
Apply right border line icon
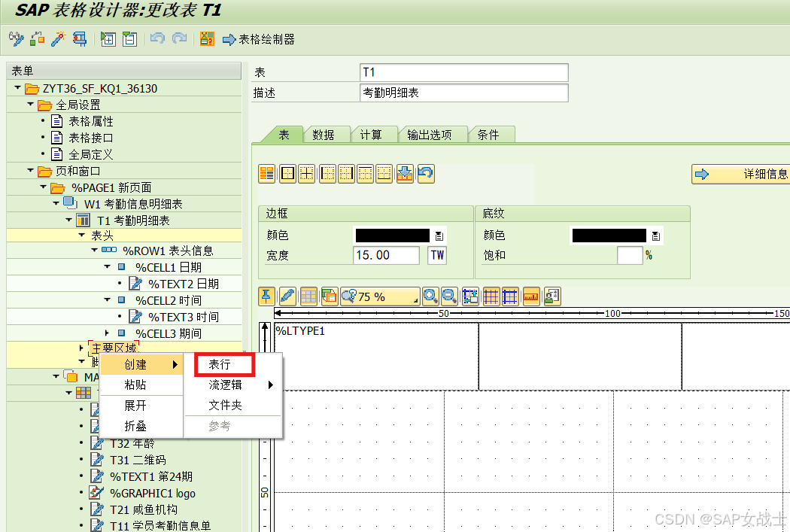[x=346, y=174]
